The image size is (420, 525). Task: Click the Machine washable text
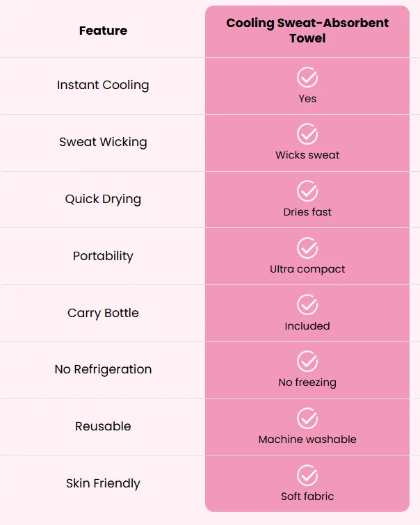point(307,439)
